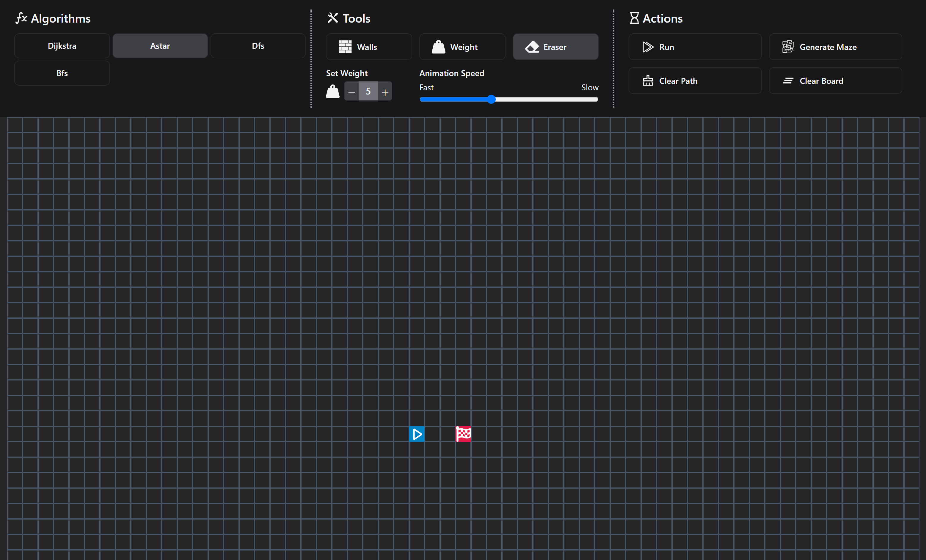Decrease weight with minus button

click(x=351, y=92)
